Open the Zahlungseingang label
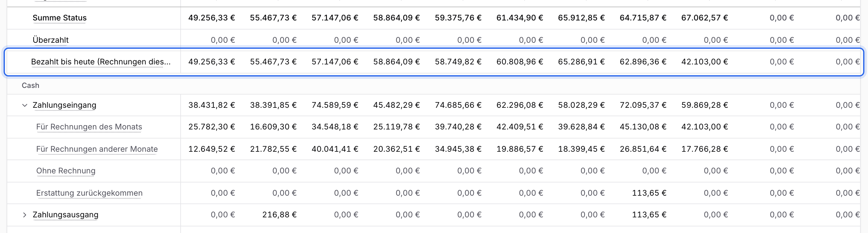Viewport: 868px width, 233px height. pyautogui.click(x=64, y=105)
